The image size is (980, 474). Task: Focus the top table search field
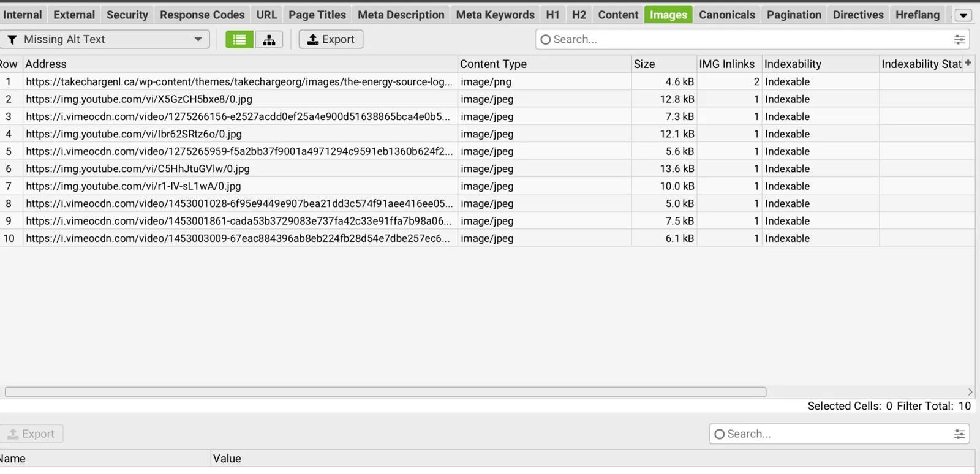[x=752, y=40]
